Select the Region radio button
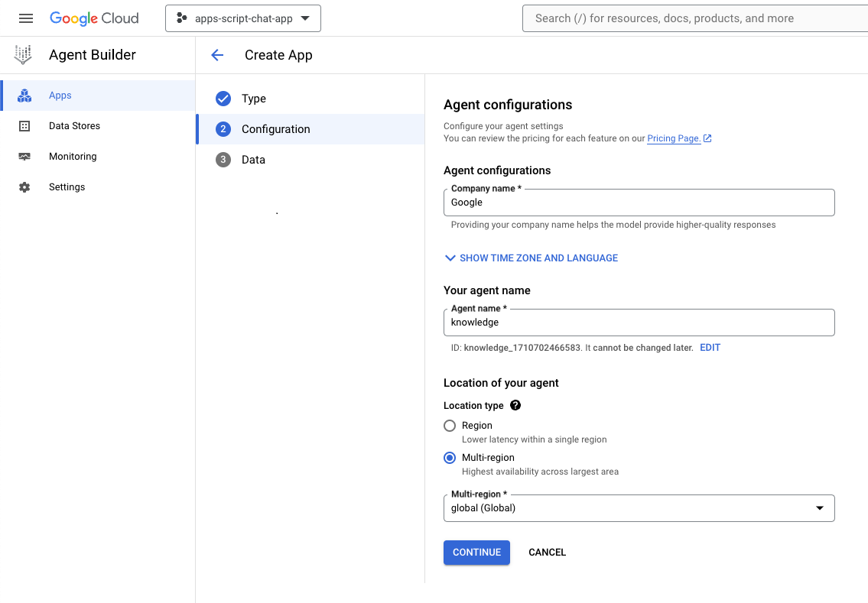The height and width of the screenshot is (603, 868). (x=450, y=426)
